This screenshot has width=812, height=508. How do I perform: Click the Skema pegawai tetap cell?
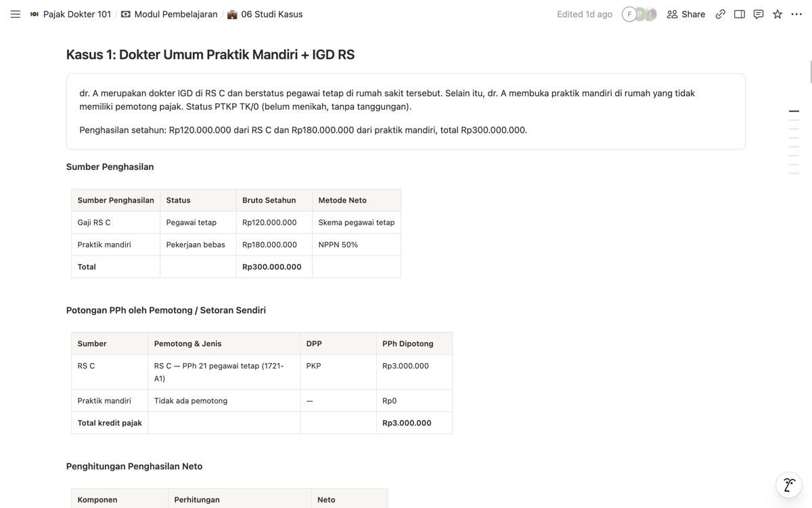point(357,222)
